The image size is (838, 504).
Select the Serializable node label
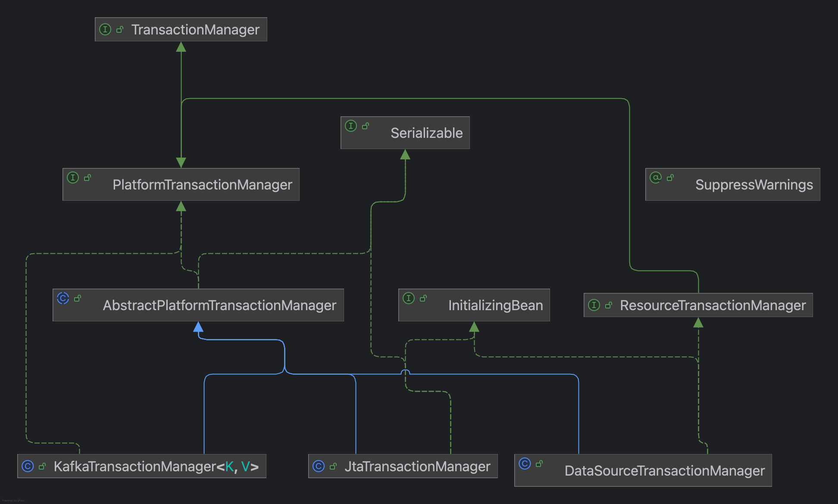[x=427, y=133]
